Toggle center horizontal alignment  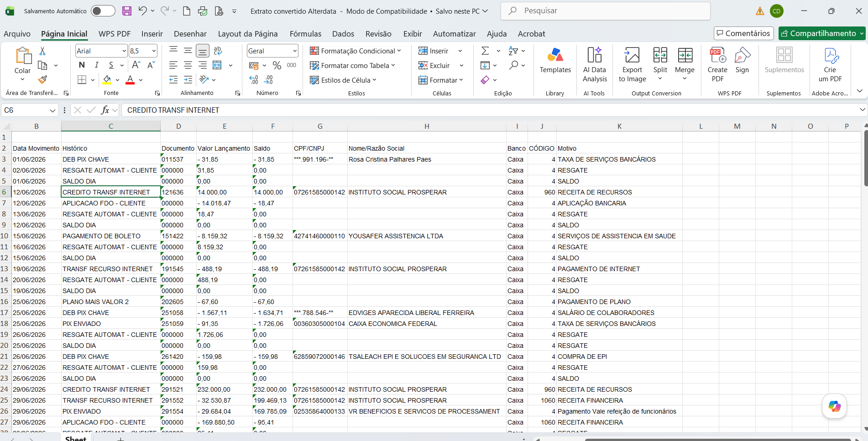point(188,65)
